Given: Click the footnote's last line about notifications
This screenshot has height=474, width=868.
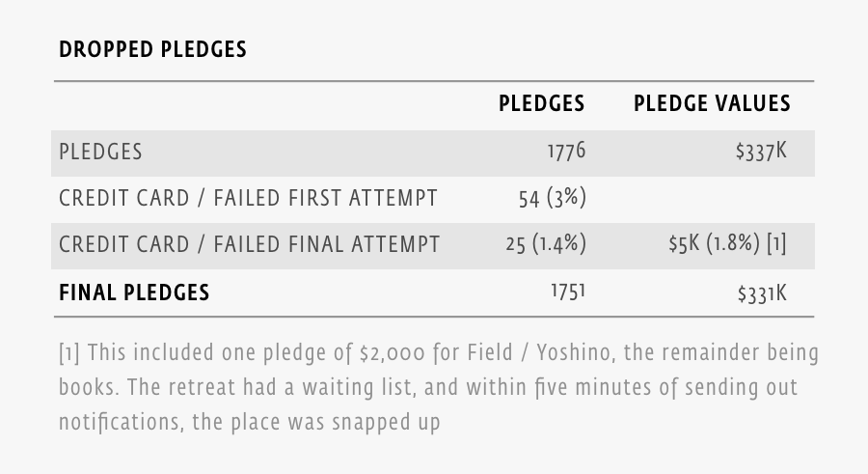Looking at the screenshot, I should pyautogui.click(x=249, y=423).
